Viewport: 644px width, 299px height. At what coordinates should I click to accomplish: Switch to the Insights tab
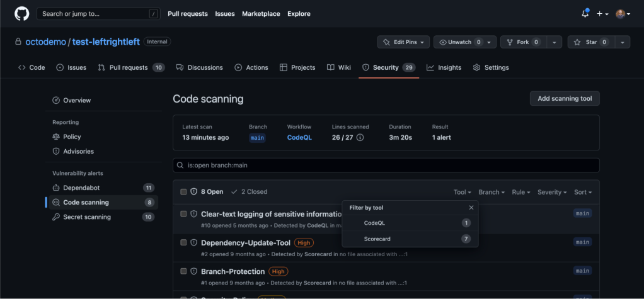[x=444, y=67]
